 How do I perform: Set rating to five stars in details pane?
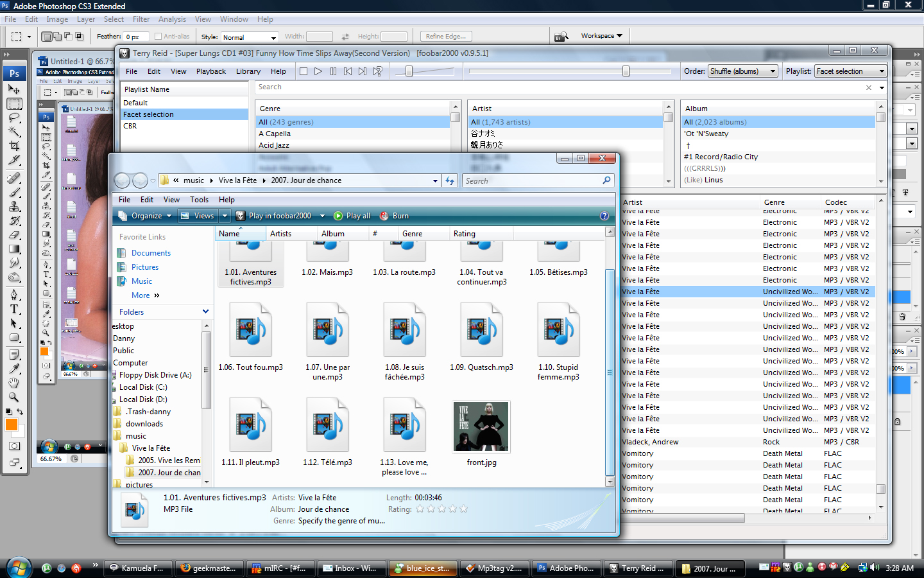(463, 509)
